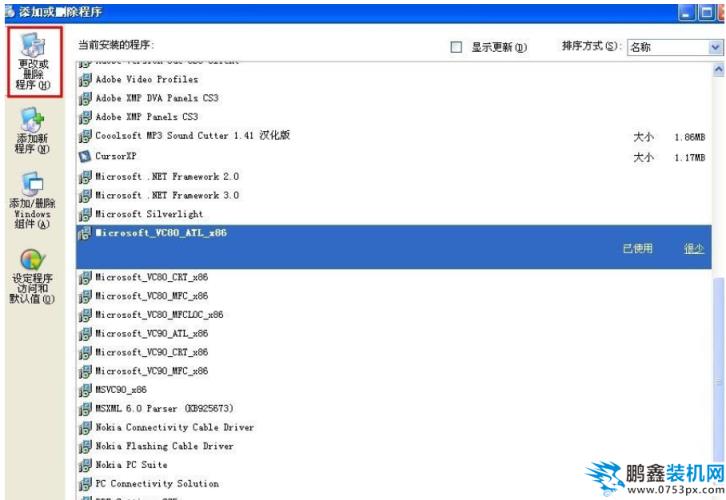The width and height of the screenshot is (726, 500).
Task: Select Coolsoft MP3 Sound Cutter 1.41 汉化版
Action: point(193,135)
